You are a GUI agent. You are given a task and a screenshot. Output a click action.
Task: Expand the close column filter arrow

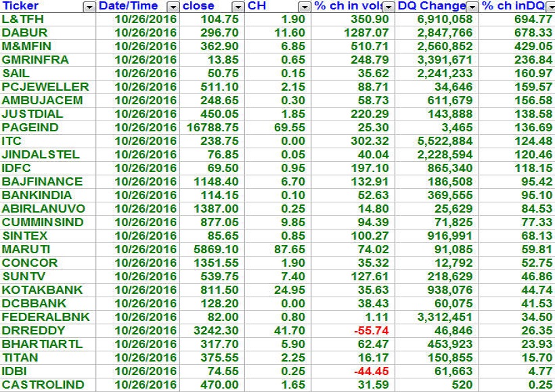238,6
